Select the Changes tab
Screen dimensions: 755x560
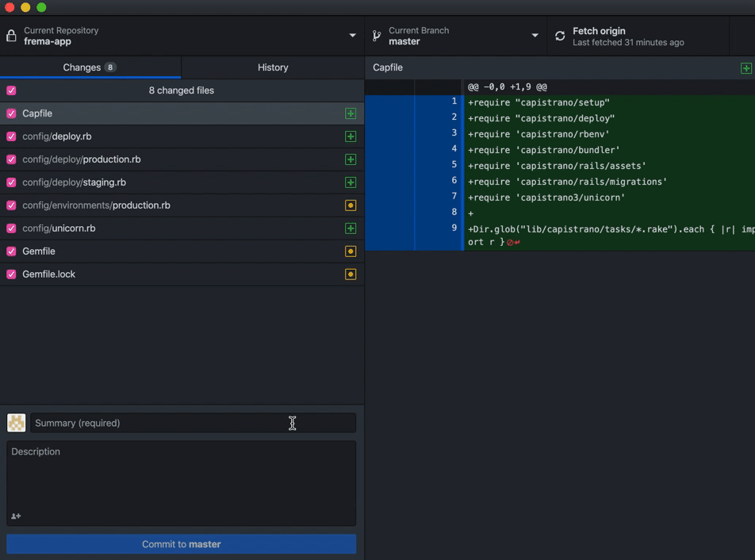[90, 67]
